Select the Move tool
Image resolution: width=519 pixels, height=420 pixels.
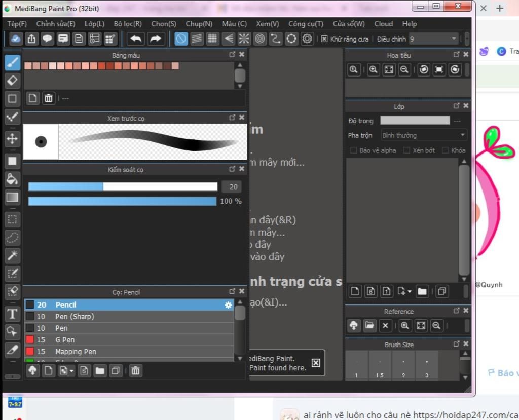point(13,139)
